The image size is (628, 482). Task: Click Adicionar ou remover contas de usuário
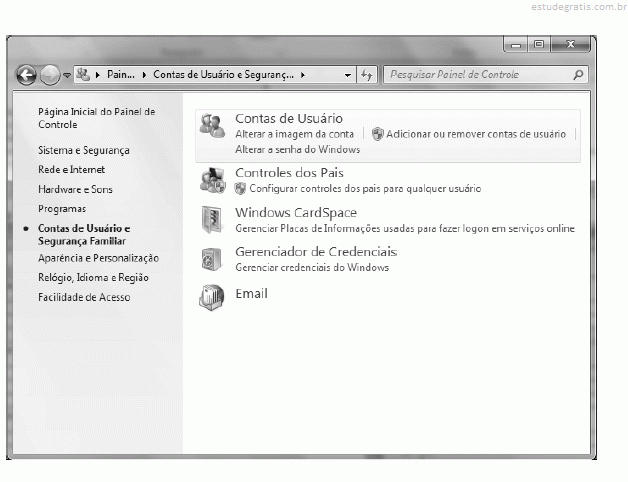tap(476, 134)
